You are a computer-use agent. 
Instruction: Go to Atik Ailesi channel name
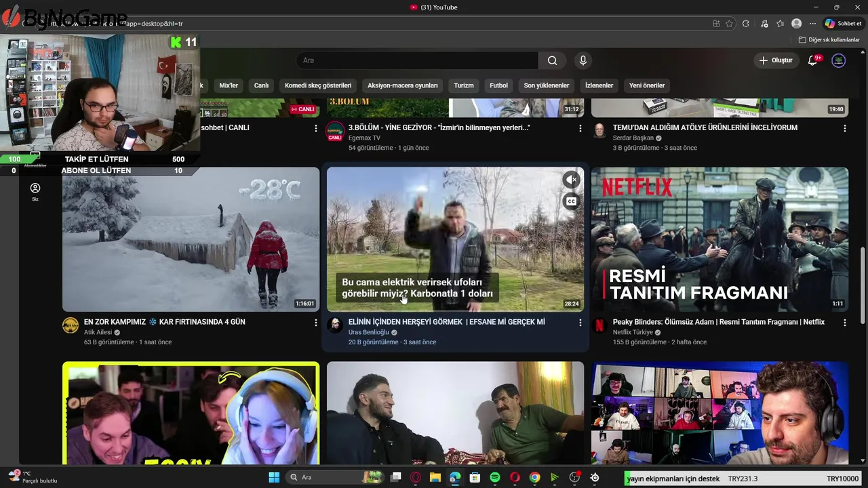(98, 332)
